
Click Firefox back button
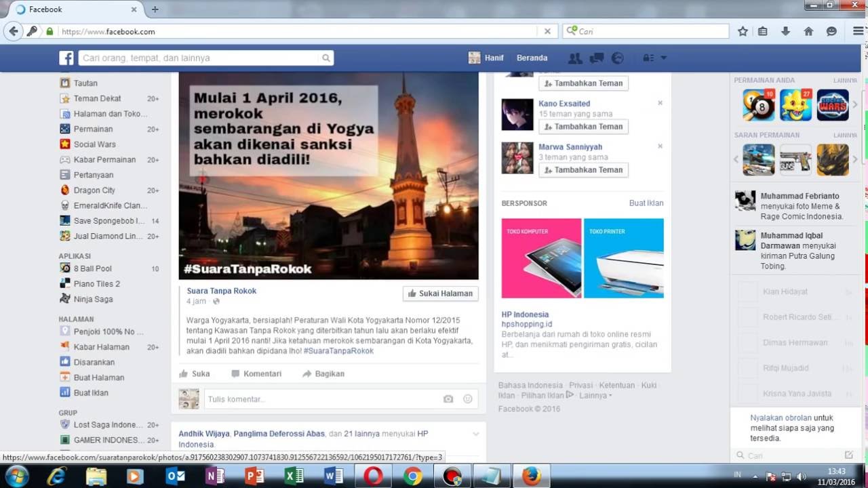[13, 31]
